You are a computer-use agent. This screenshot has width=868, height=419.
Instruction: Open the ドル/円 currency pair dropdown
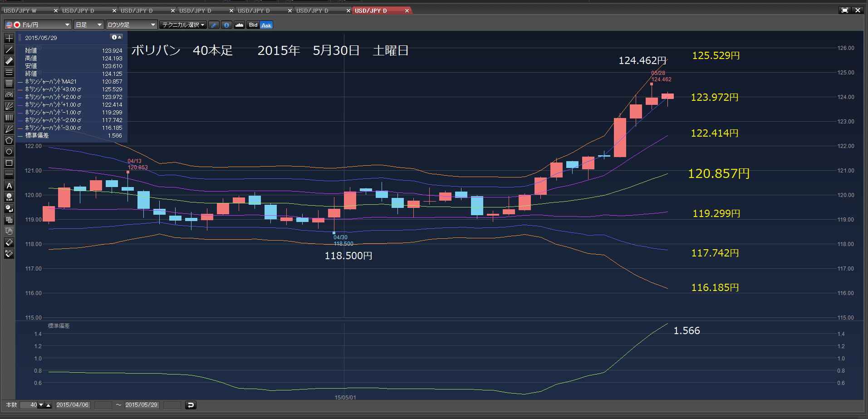[x=38, y=25]
